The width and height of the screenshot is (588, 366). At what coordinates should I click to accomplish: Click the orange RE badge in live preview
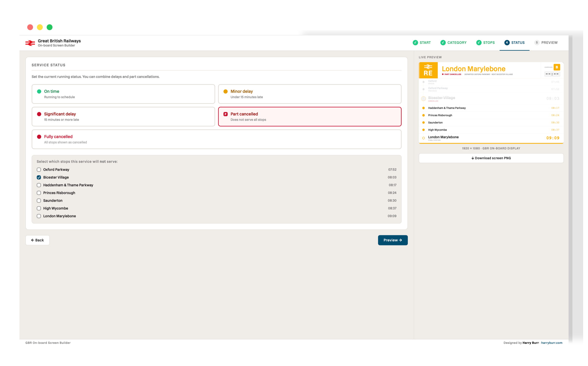click(428, 70)
